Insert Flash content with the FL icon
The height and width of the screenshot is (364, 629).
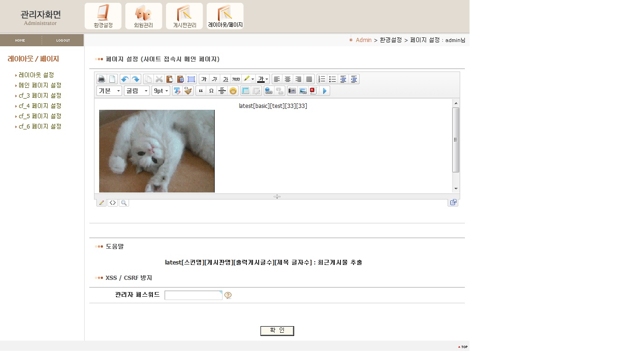(x=313, y=91)
